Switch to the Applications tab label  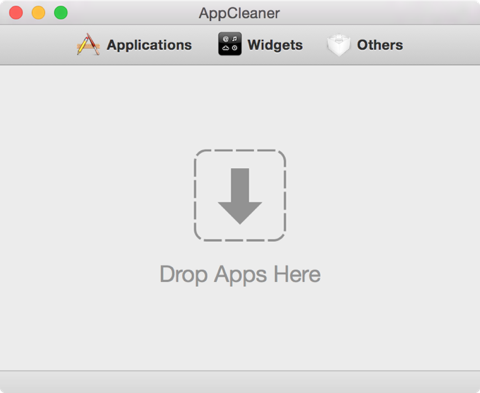[x=149, y=45]
